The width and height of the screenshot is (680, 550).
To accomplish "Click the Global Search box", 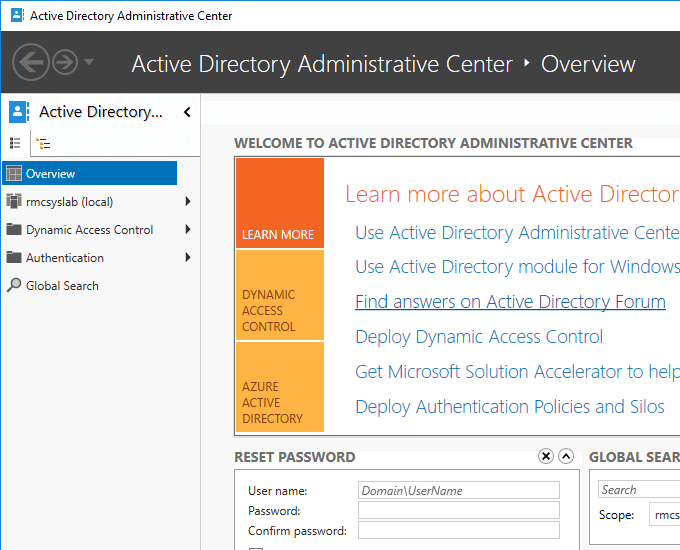I will pyautogui.click(x=639, y=489).
